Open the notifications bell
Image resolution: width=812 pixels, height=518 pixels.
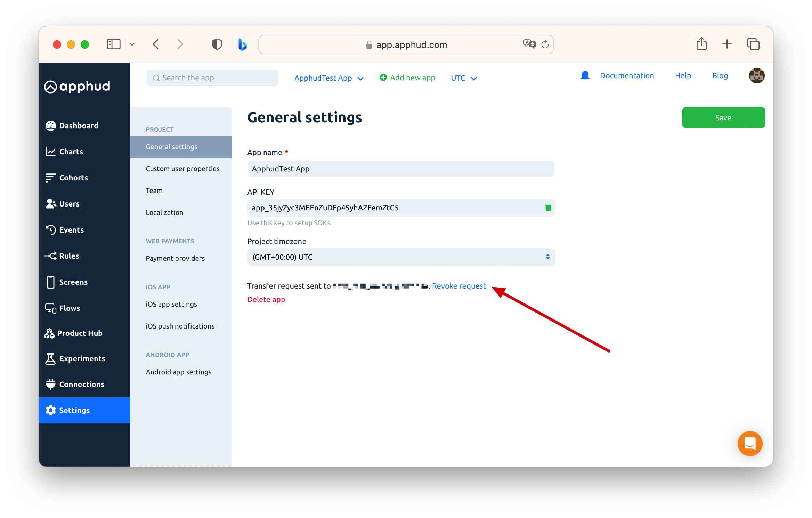coord(585,75)
